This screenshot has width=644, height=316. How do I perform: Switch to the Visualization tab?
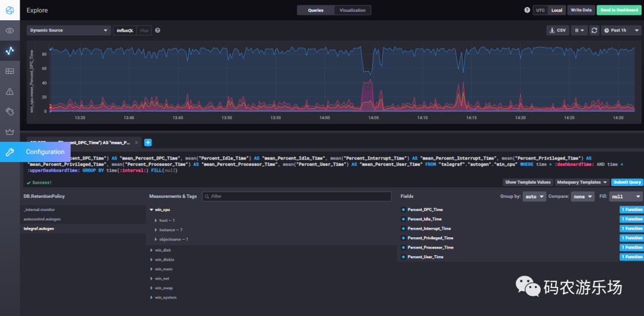(x=353, y=10)
